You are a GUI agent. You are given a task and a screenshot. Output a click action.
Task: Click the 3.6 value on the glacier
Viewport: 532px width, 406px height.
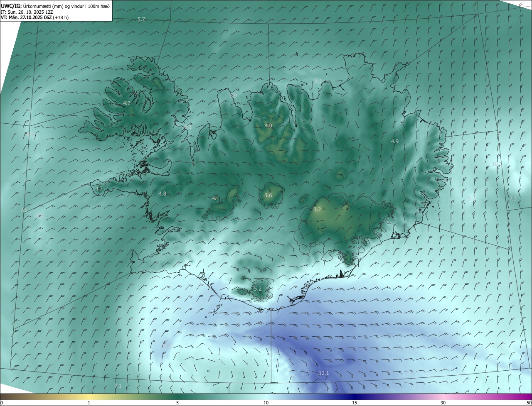[268, 195]
